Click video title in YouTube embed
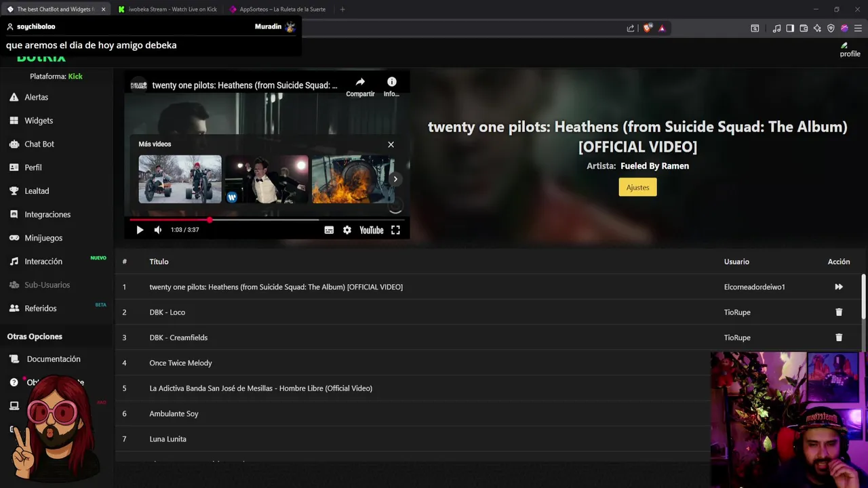868x488 pixels. point(244,85)
